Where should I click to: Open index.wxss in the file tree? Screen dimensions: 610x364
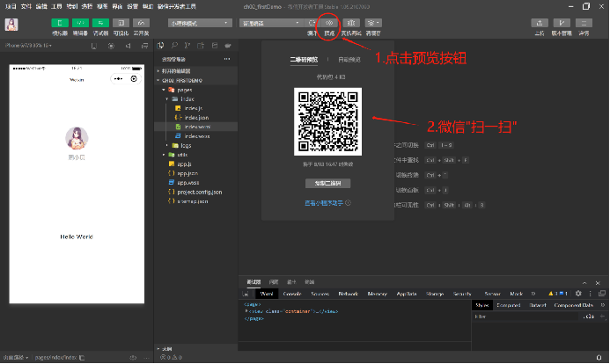coord(196,136)
